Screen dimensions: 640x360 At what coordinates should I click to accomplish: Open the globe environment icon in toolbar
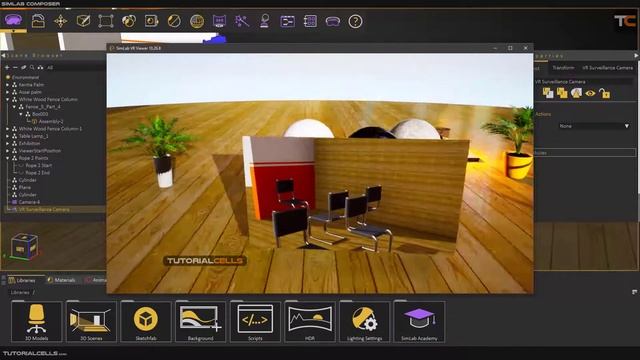pyautogui.click(x=197, y=21)
